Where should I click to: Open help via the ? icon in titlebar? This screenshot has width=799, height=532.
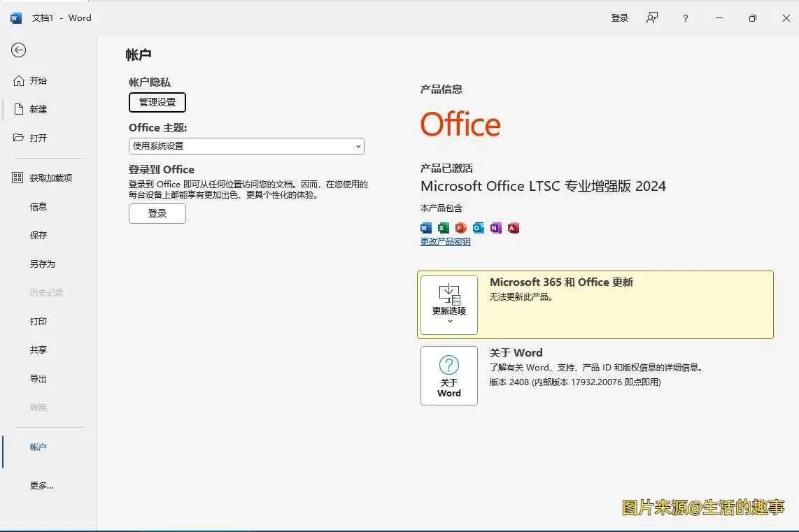coord(684,17)
